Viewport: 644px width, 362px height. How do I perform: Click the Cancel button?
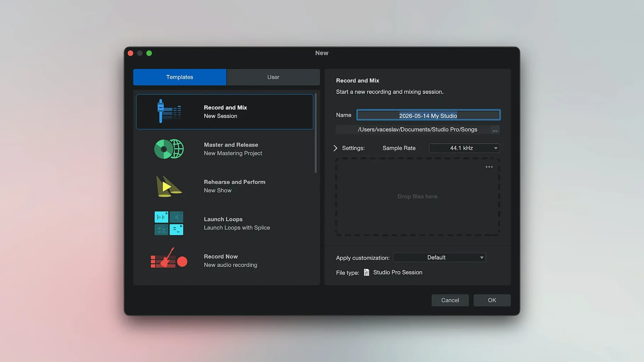[x=450, y=300]
